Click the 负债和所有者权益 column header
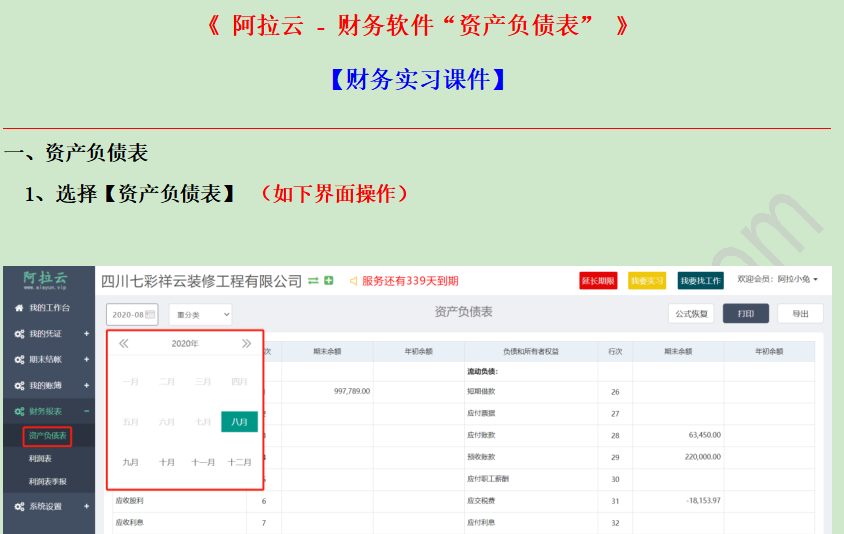Viewport: 844px width, 534px height. pyautogui.click(x=531, y=352)
